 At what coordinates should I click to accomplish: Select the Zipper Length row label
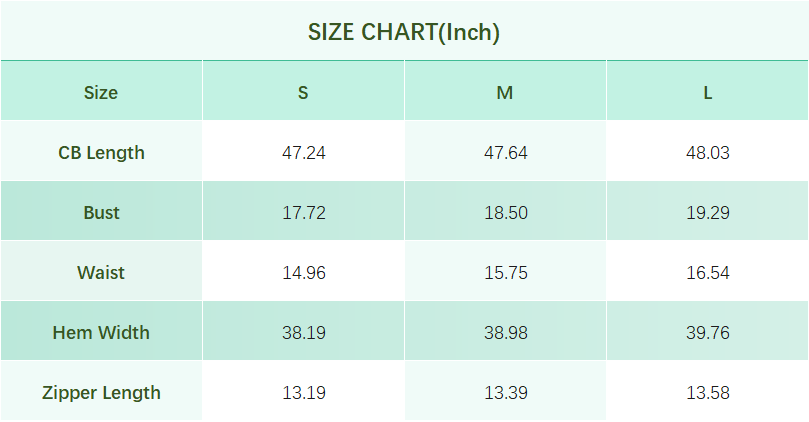tap(101, 393)
